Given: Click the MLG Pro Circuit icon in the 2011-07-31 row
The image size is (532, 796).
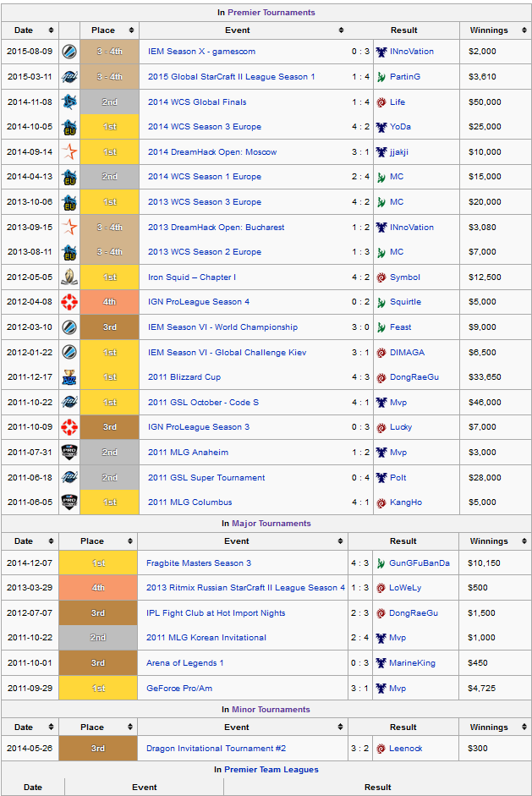Looking at the screenshot, I should tap(69, 453).
